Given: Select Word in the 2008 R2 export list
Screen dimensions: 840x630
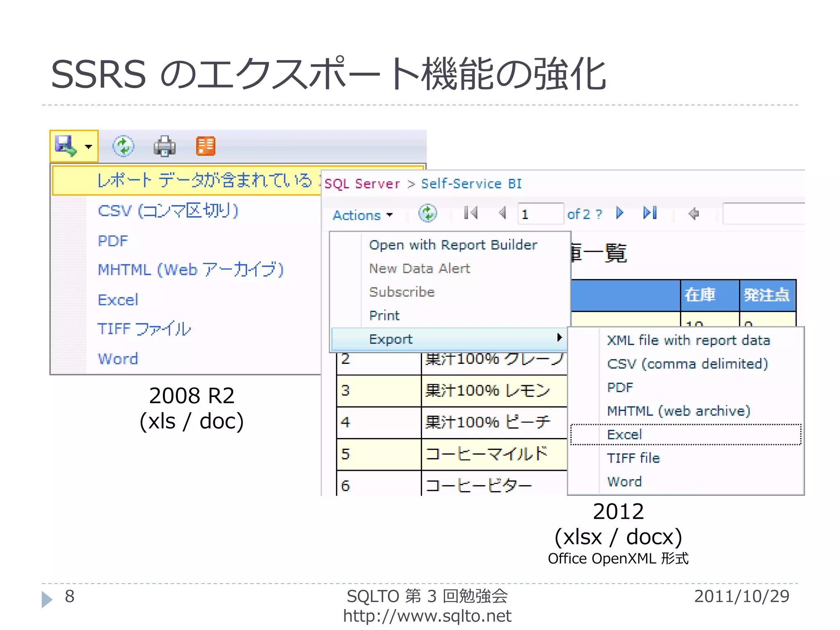Looking at the screenshot, I should 118,359.
